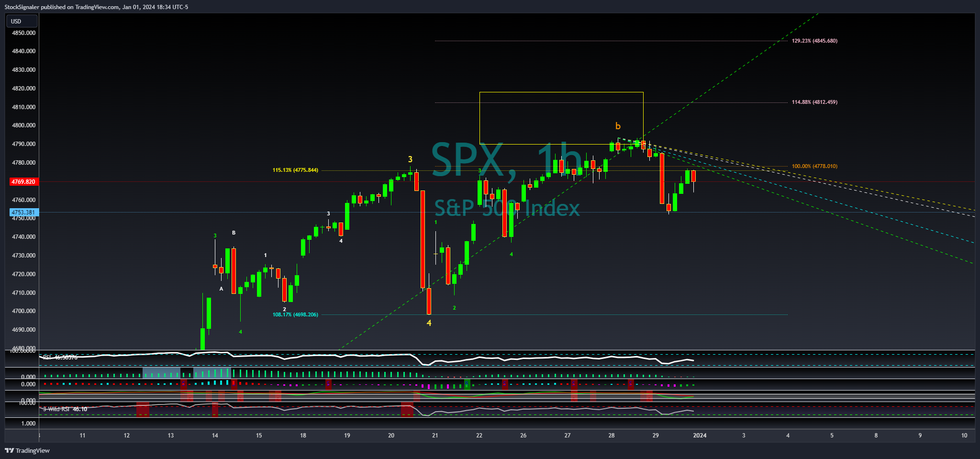The image size is (980, 459).
Task: Click 4740.000 on the price axis
Action: tap(23, 237)
